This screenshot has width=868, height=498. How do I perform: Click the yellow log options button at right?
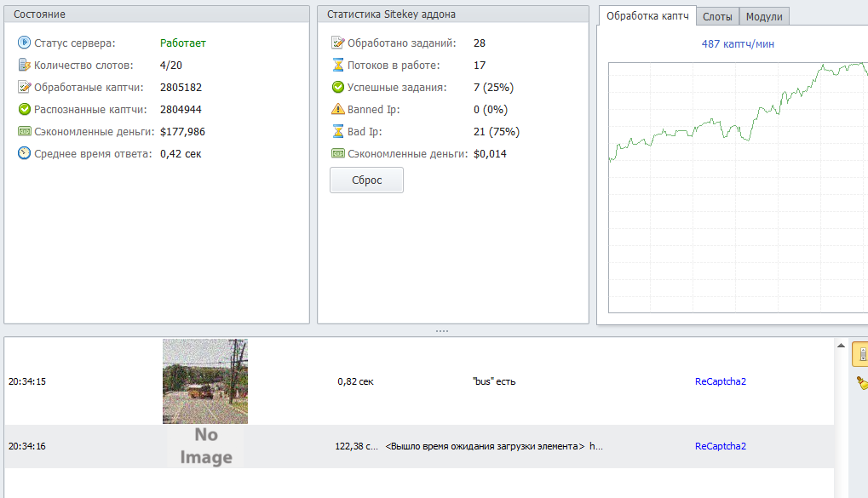click(860, 354)
